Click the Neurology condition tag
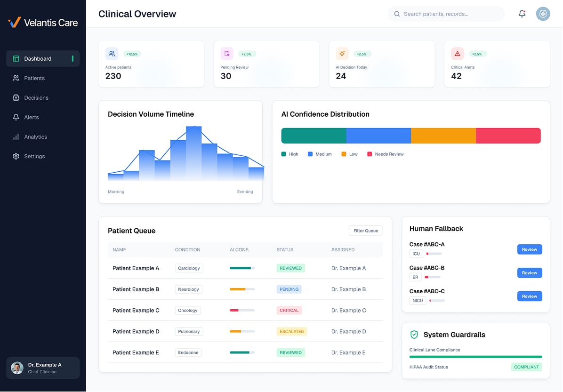Viewport: 563px width, 392px height. pyautogui.click(x=188, y=289)
